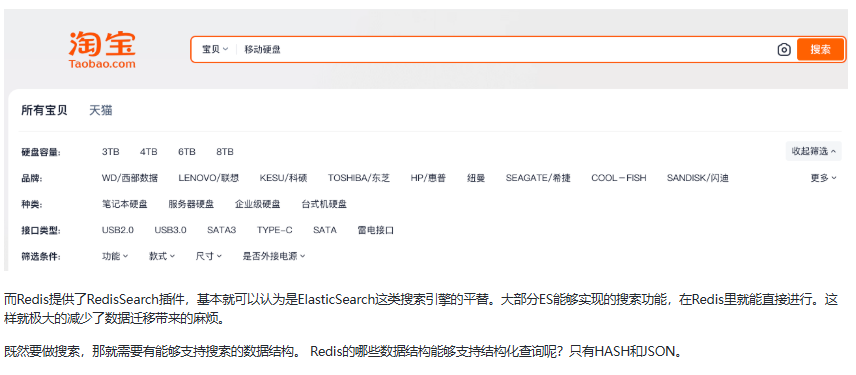Click paragraph starting 既然要做搜索
Screen dimensions: 856x375
coord(344,352)
